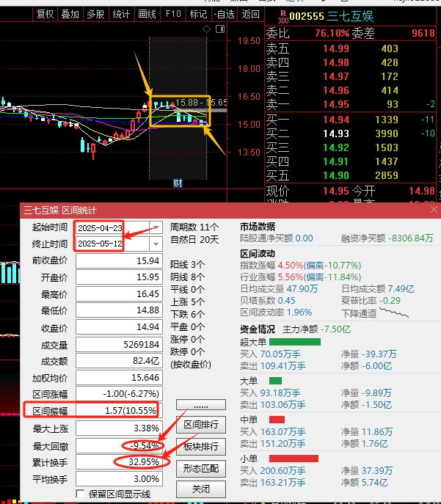Click the 平均换手 value 3.00%
441x504 pixels.
tap(120, 479)
